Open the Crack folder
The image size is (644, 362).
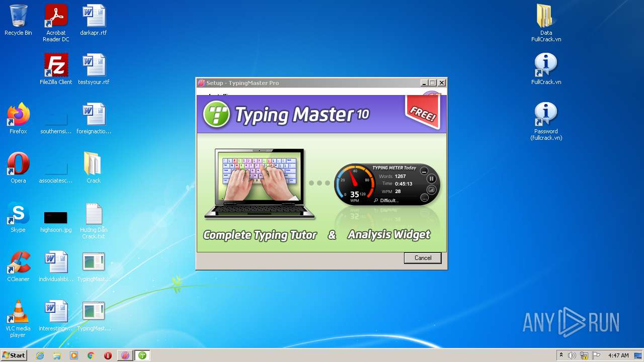coord(94,168)
